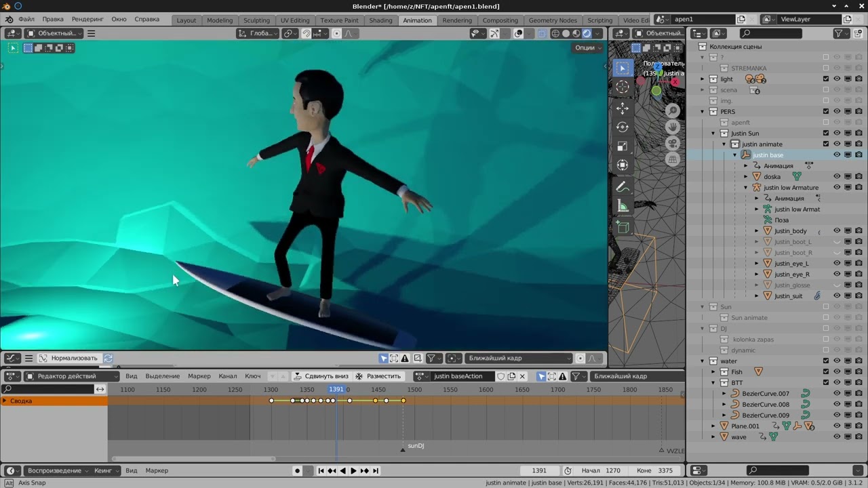The width and height of the screenshot is (868, 488).
Task: Switch to rendered viewport shading
Action: pos(587,33)
